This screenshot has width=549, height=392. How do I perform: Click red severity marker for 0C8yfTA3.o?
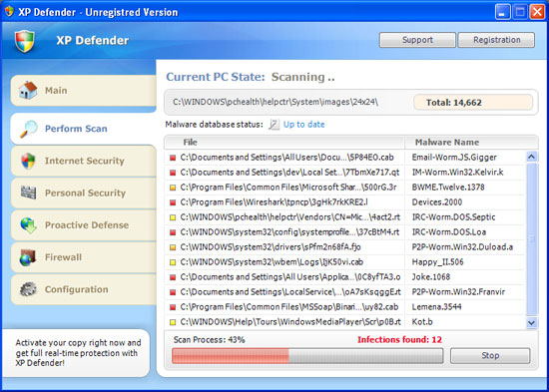(x=173, y=277)
